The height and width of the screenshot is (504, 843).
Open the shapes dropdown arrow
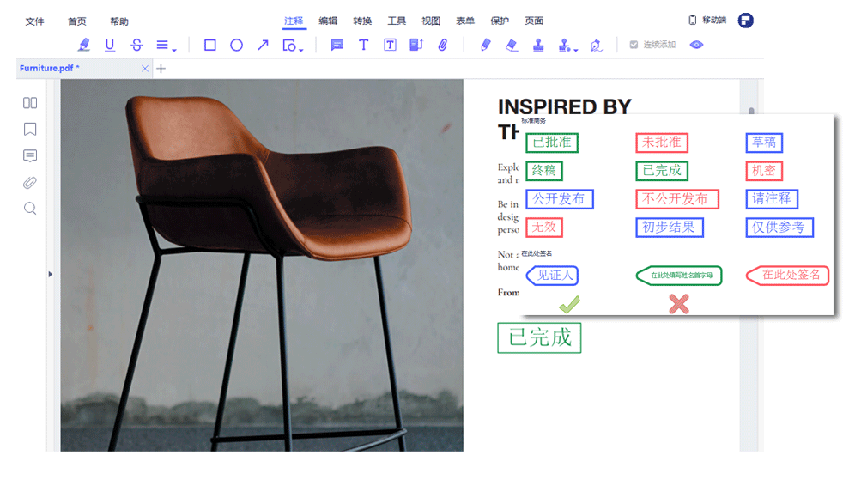click(301, 49)
